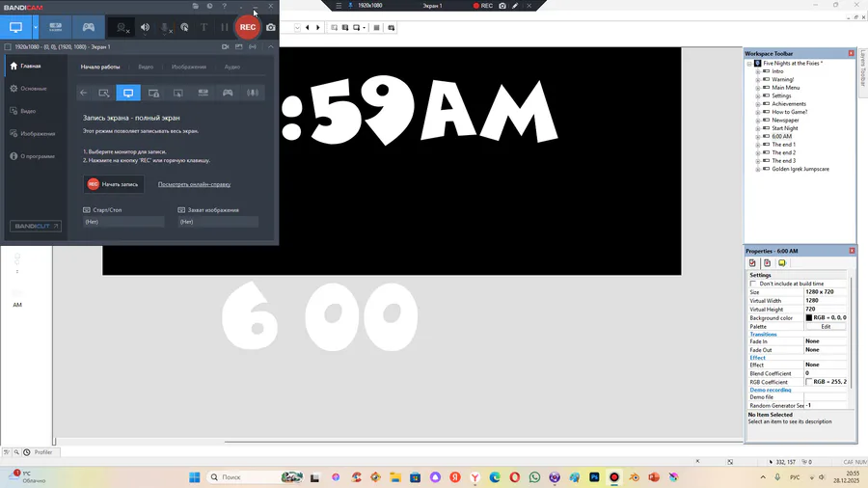Image resolution: width=868 pixels, height=488 pixels.
Task: Click Старт/Стоп hotkey field
Action: coord(123,222)
